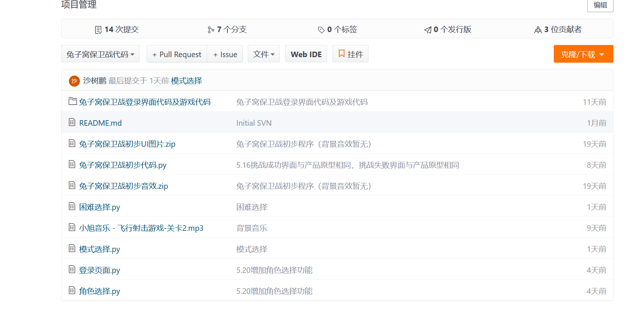
Task: View the 7 个分支 branches tab
Action: 227,29
